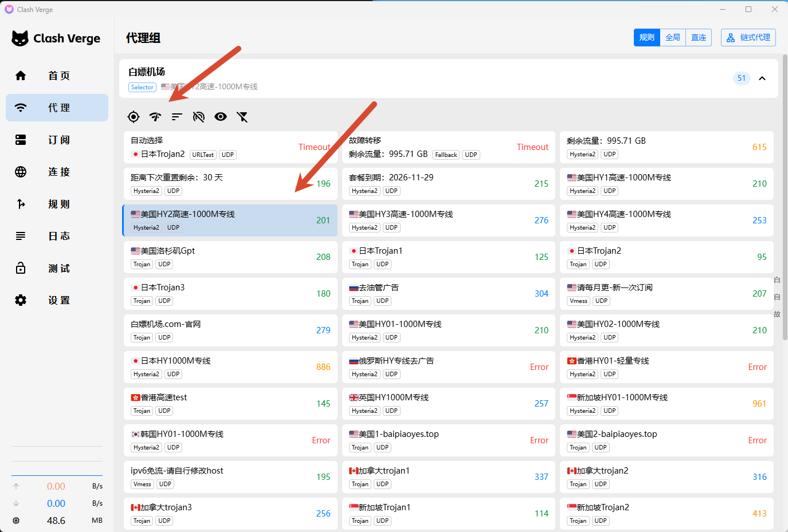Screen dimensions: 788x532
Task: Open the 日志 logs page
Action: (x=57, y=236)
